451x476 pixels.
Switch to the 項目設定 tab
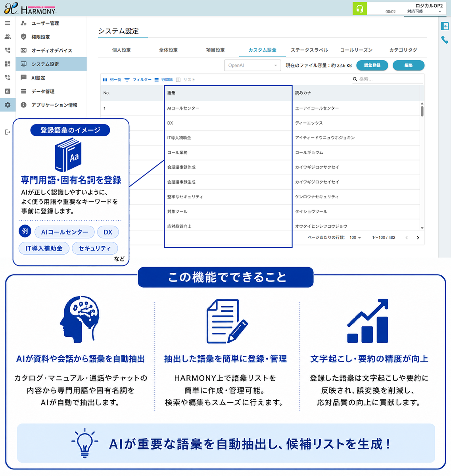pyautogui.click(x=215, y=50)
